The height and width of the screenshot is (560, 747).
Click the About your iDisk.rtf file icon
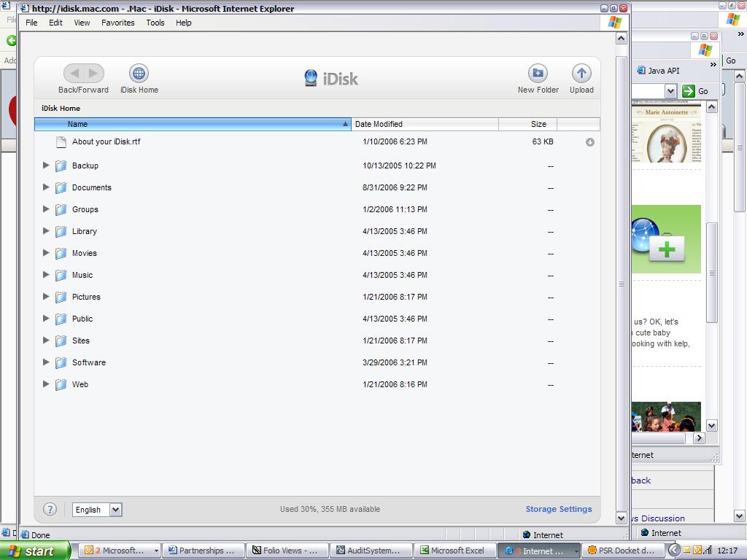tap(61, 142)
